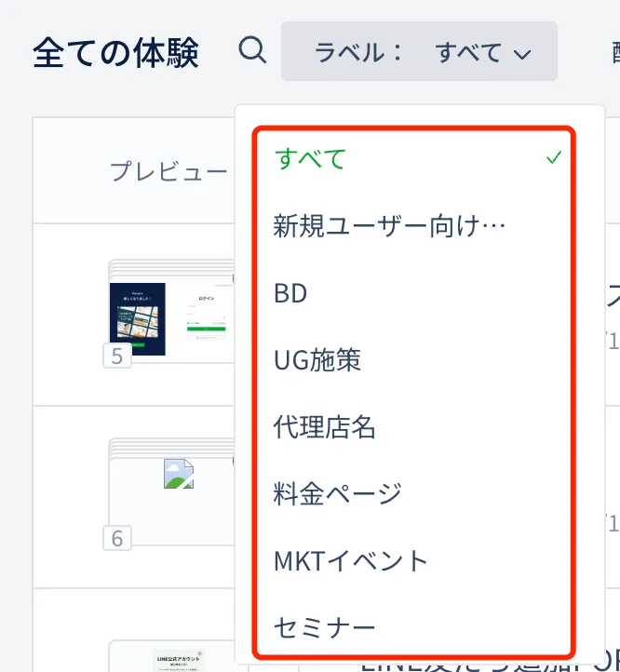Click the search magnifier icon
620x672 pixels.
pos(252,50)
